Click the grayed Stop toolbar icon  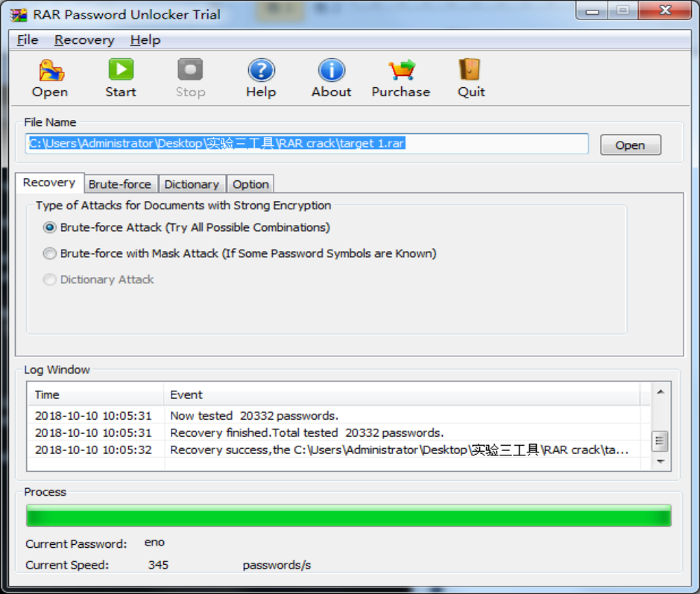(x=190, y=70)
